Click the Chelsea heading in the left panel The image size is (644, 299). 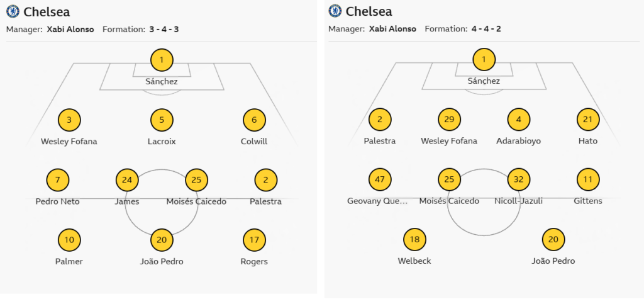(x=47, y=12)
